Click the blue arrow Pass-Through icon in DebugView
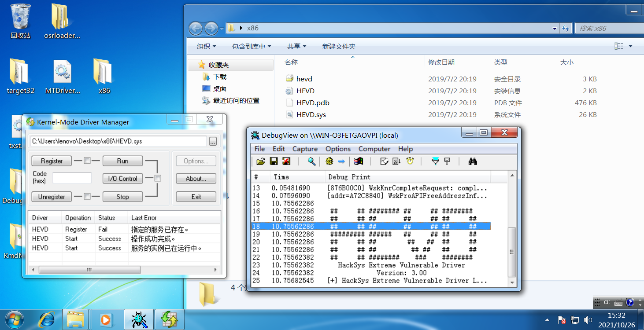The width and height of the screenshot is (644, 330). pos(341,161)
